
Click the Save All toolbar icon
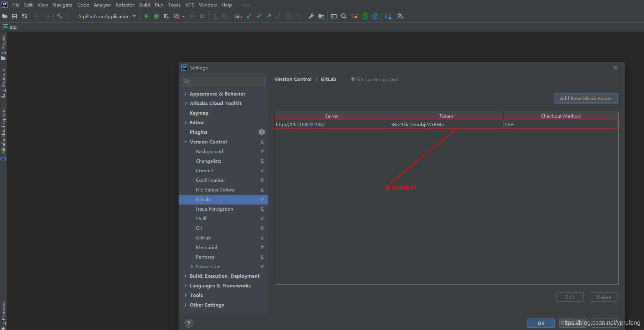click(15, 16)
